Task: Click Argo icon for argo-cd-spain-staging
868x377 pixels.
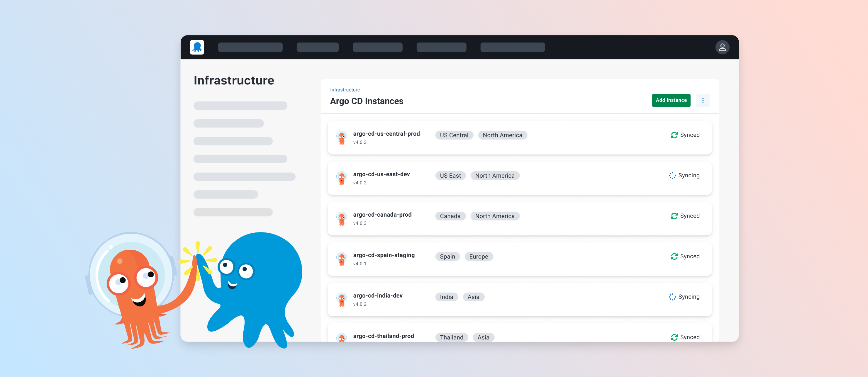Action: (x=341, y=259)
